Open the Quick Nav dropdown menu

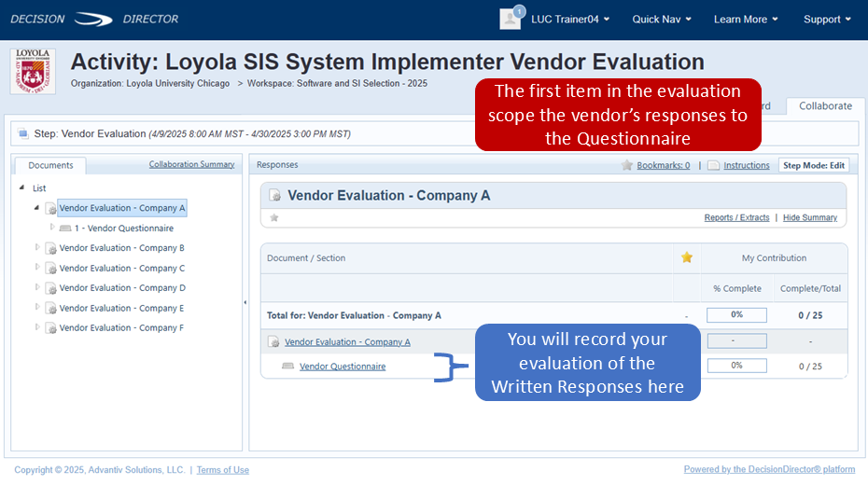tap(662, 20)
